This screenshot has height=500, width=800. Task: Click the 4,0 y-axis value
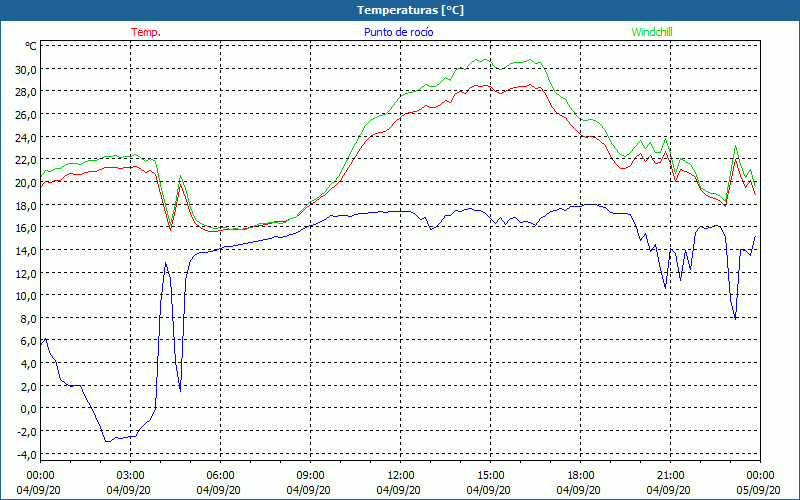pos(28,364)
